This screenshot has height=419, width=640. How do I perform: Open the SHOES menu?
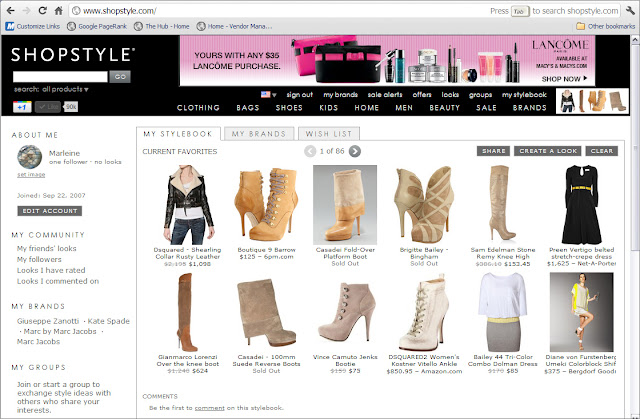289,108
